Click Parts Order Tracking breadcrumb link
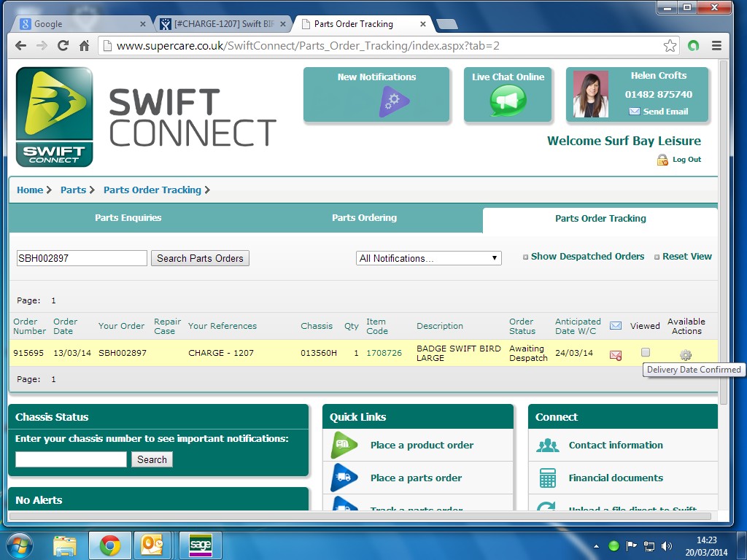Image resolution: width=747 pixels, height=560 pixels. (152, 190)
